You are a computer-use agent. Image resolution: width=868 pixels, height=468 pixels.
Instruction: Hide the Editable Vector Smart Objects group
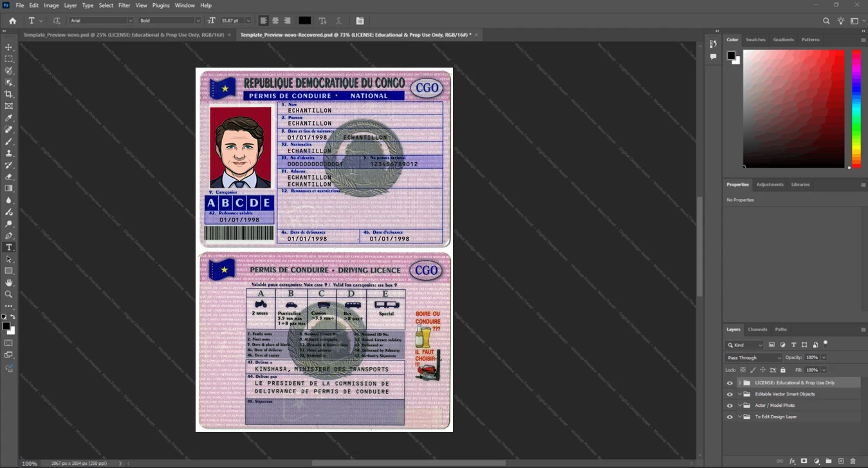(x=730, y=394)
